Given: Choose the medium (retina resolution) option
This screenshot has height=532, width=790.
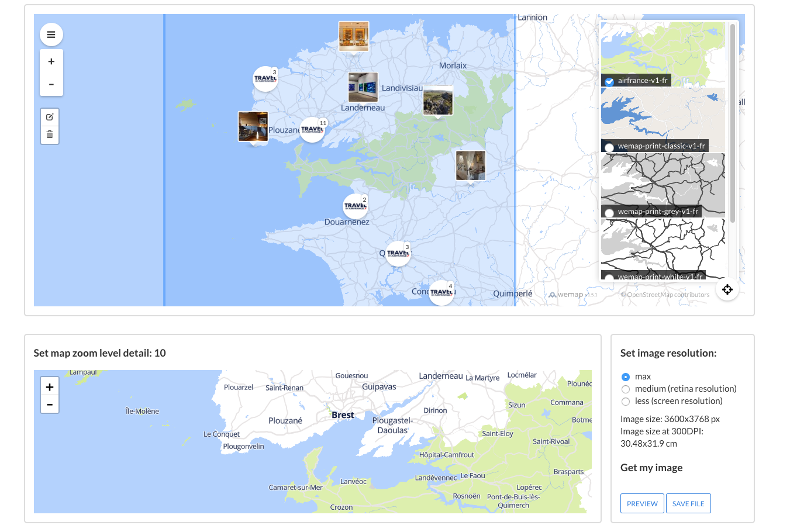Looking at the screenshot, I should [626, 389].
